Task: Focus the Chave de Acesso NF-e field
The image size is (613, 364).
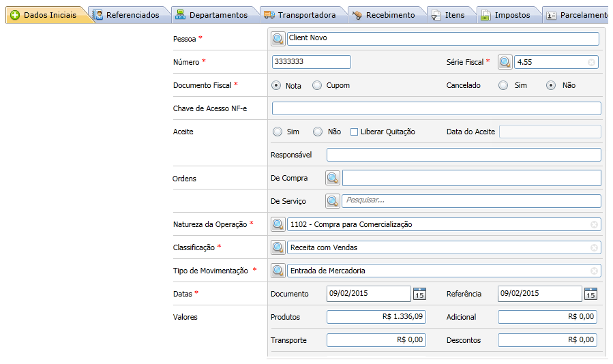Action: (x=436, y=108)
